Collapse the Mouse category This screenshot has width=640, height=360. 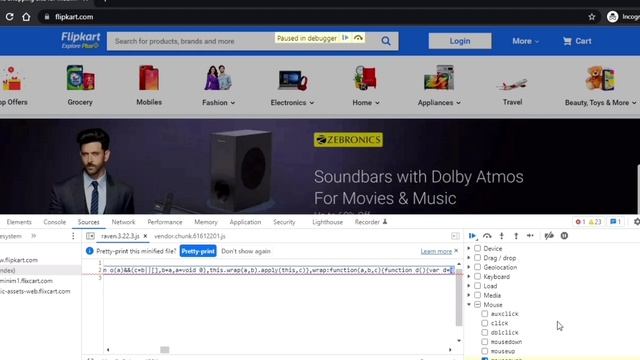click(x=469, y=304)
